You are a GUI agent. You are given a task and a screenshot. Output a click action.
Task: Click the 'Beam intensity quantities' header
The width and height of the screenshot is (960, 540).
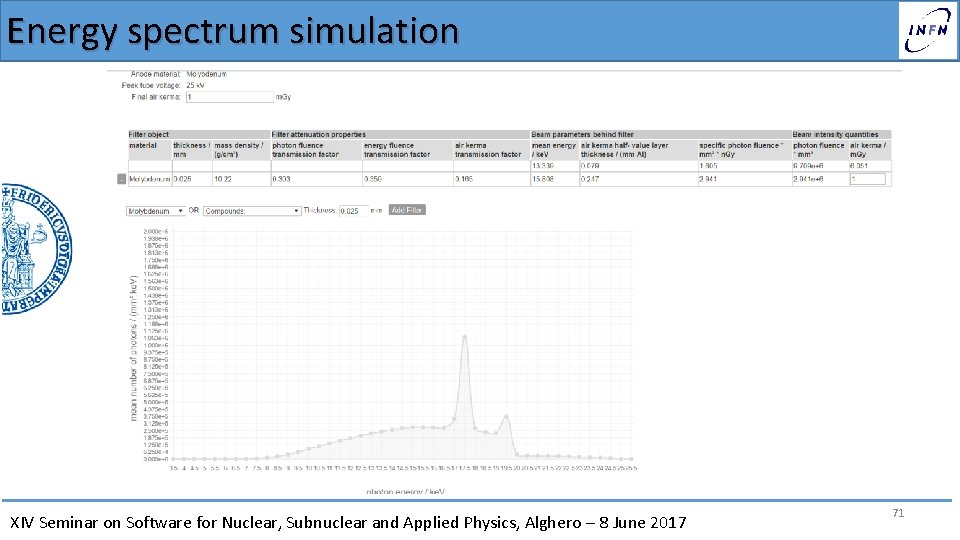point(835,134)
